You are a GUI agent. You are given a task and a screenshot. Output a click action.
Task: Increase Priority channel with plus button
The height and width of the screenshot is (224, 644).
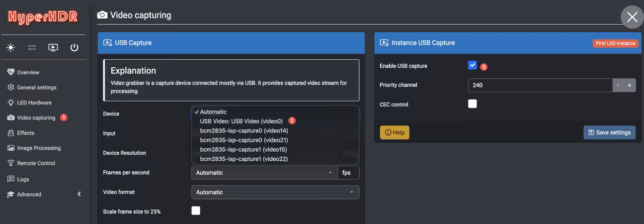[630, 85]
